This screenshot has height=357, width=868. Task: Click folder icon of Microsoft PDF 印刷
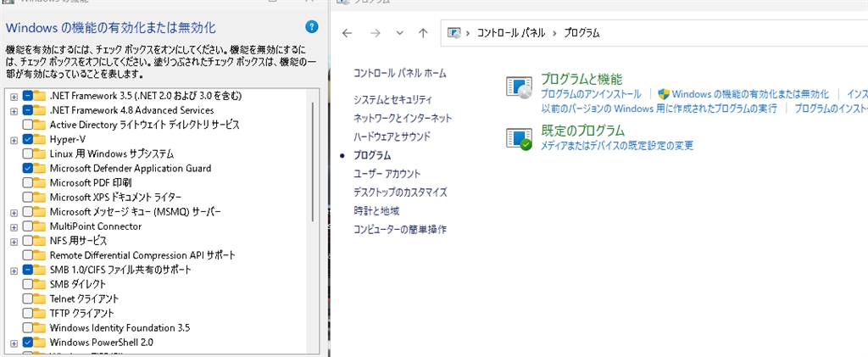[x=39, y=182]
